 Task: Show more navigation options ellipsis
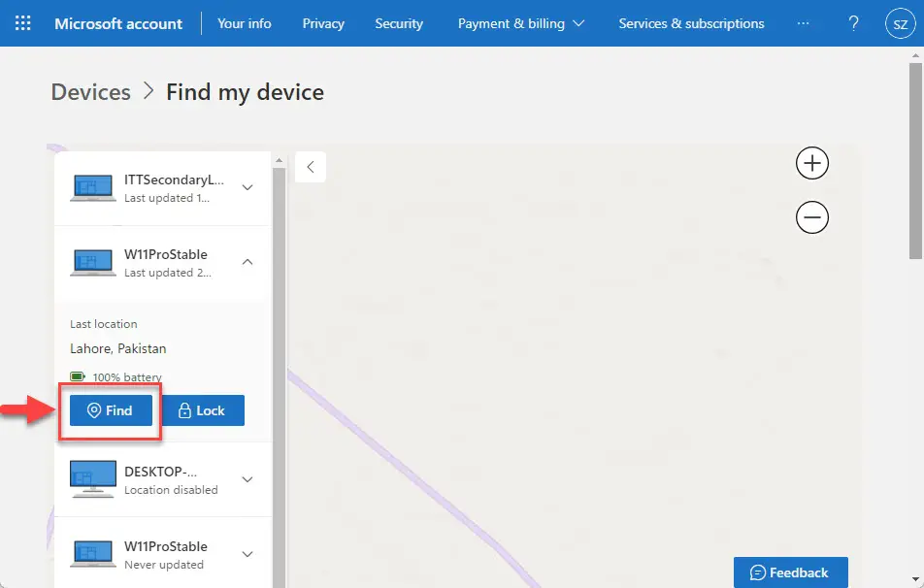(803, 23)
